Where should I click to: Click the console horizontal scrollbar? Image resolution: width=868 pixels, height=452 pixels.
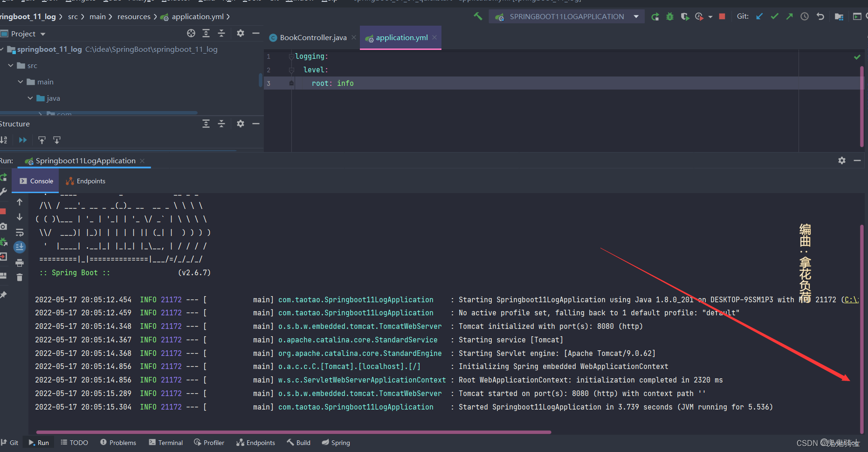294,432
